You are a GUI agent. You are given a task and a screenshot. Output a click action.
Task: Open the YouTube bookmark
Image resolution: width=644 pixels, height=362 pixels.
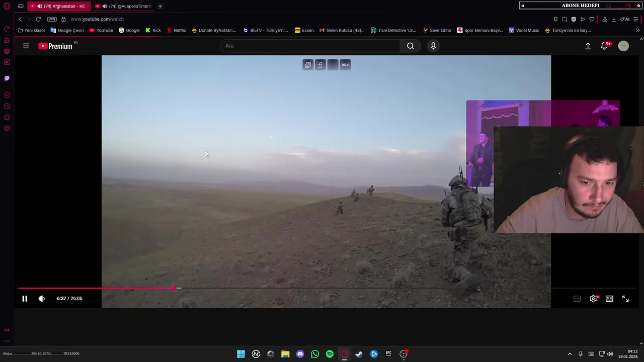pos(101,30)
